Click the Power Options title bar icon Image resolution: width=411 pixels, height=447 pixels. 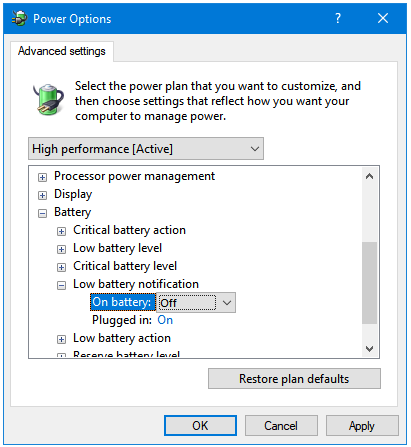pos(19,18)
